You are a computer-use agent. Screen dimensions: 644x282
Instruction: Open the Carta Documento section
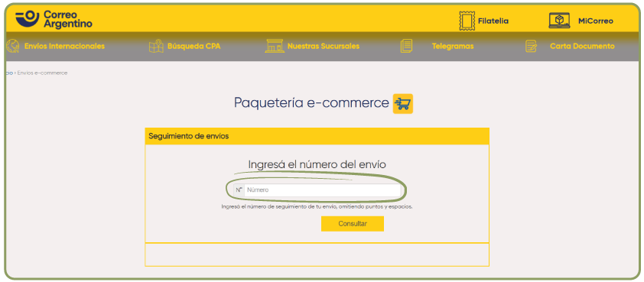(582, 46)
